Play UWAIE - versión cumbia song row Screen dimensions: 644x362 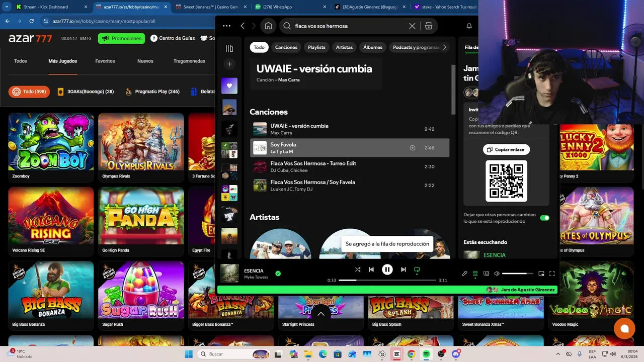[x=350, y=129]
